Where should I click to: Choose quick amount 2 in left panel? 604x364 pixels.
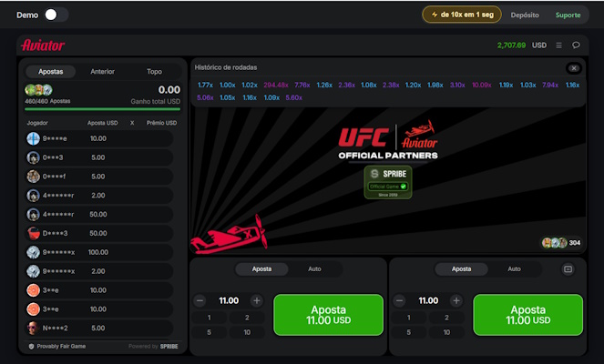coord(247,318)
